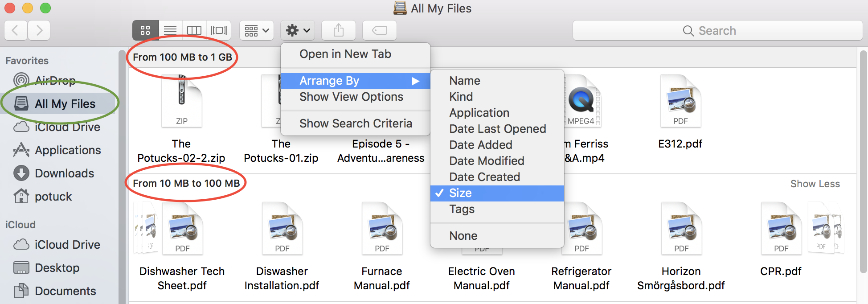Click the Share toolbar button
The width and height of the screenshot is (868, 304).
click(339, 30)
